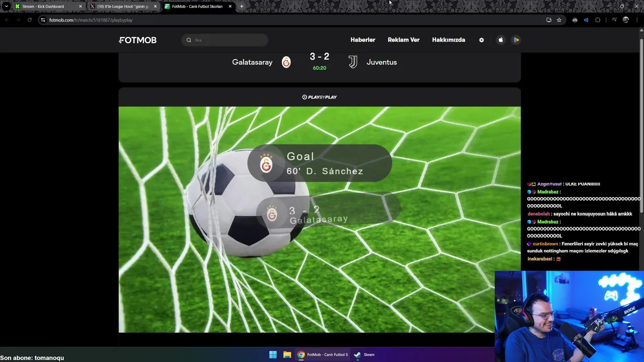644x362 pixels.
Task: Click the Chrome FotMob taskbar button
Action: [323, 354]
